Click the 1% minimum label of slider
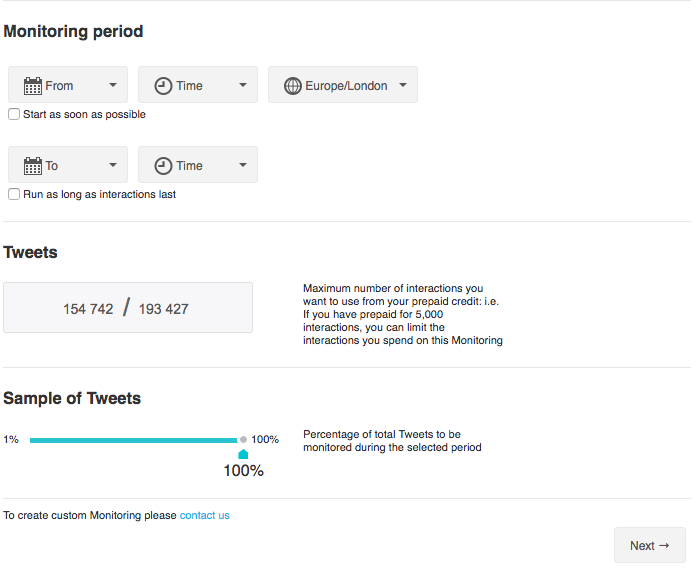This screenshot has width=696, height=573. tap(11, 439)
